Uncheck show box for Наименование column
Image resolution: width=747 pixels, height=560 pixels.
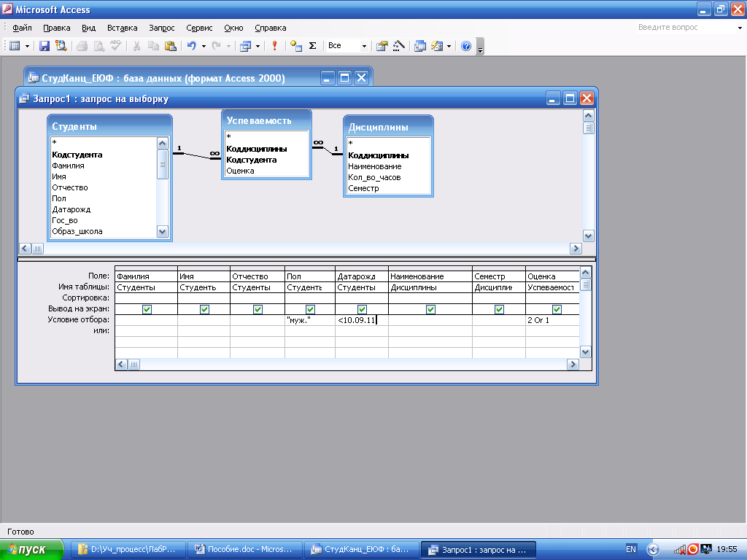(430, 309)
